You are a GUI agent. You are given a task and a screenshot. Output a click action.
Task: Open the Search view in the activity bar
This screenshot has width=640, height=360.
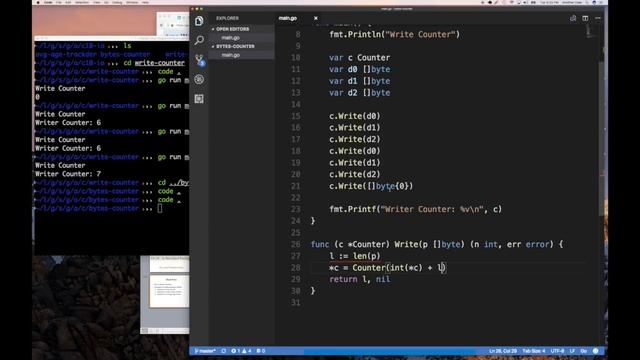199,40
